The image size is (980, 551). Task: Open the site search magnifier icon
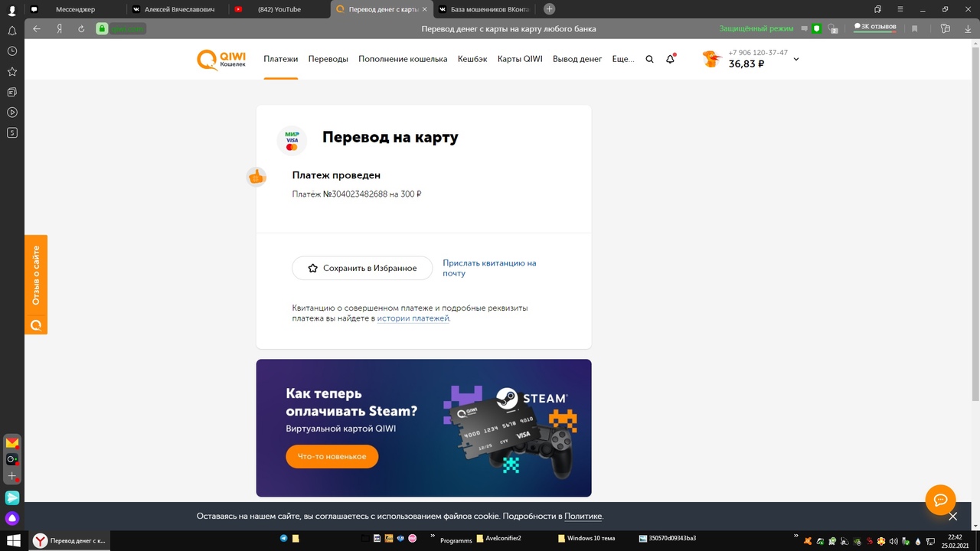(649, 59)
